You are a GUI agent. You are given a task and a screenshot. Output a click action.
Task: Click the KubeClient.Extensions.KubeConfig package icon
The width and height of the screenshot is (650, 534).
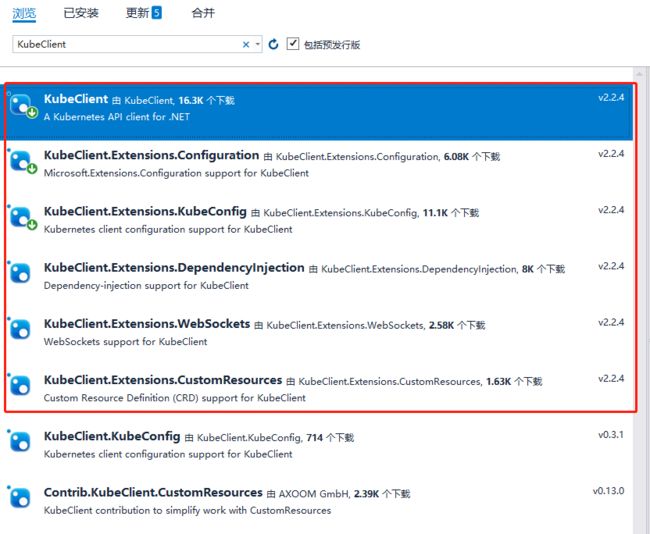coord(21,217)
